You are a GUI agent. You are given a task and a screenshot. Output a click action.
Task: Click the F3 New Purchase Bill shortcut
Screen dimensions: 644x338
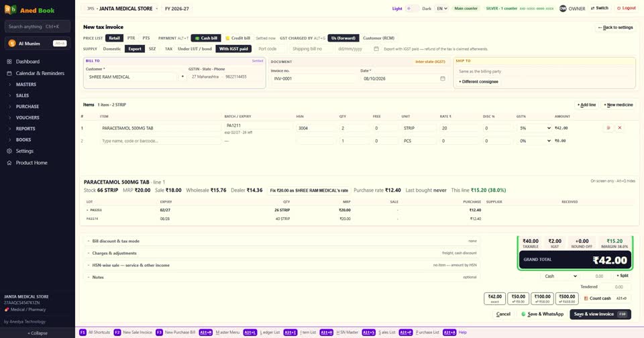(160, 332)
